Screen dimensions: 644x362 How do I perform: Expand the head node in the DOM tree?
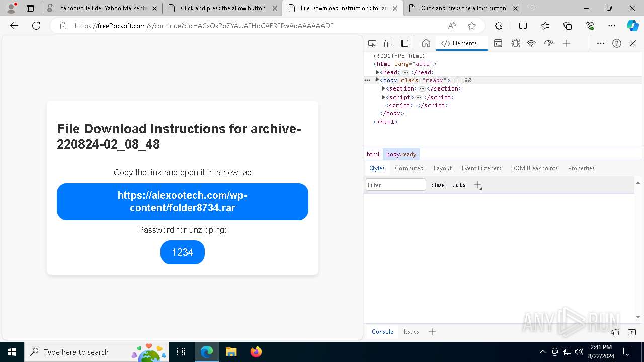coord(377,72)
